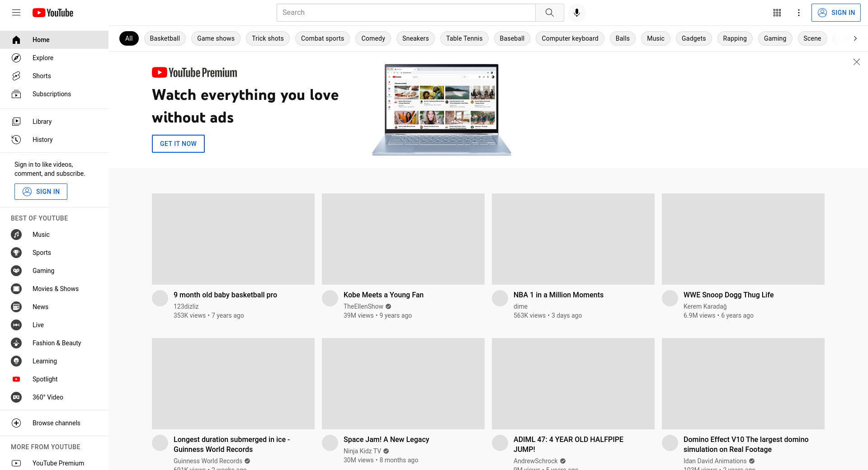Image resolution: width=868 pixels, height=470 pixels.
Task: Click the Ninja Kidz TV channel name
Action: pyautogui.click(x=362, y=451)
